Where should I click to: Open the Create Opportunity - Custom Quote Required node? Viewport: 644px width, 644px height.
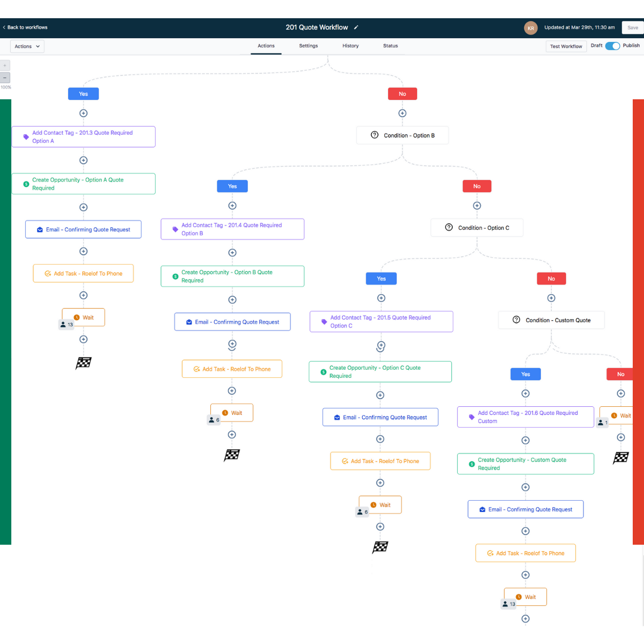click(x=525, y=464)
